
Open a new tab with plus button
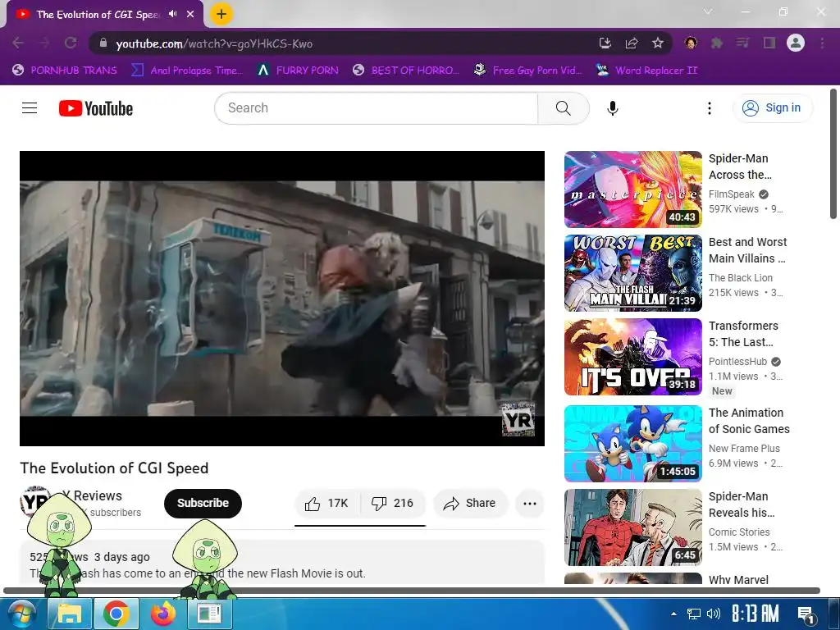(x=221, y=14)
